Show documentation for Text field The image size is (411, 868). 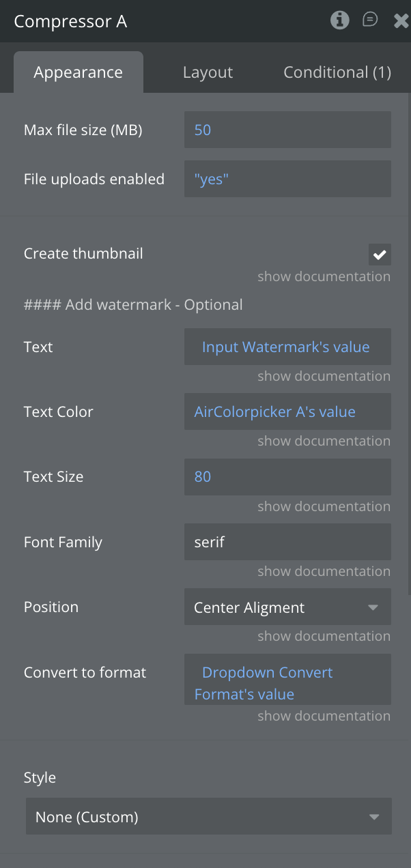click(324, 376)
